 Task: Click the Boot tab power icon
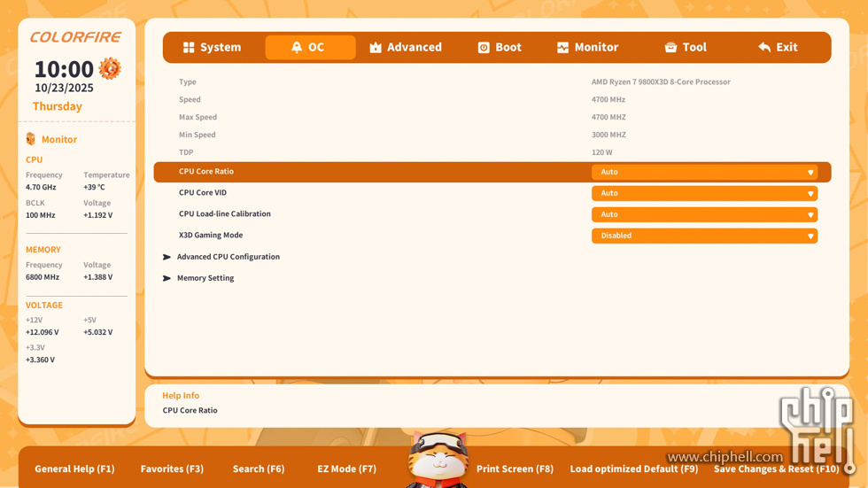484,48
